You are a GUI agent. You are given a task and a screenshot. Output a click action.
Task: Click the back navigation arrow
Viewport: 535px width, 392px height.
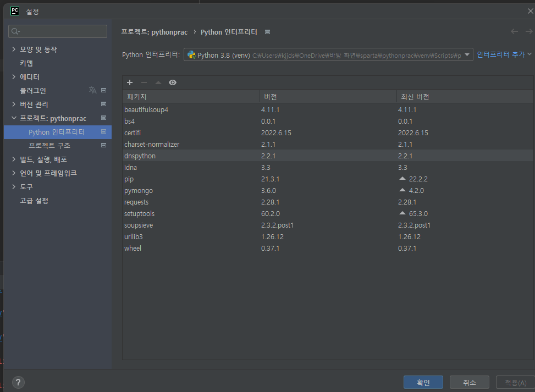[514, 31]
